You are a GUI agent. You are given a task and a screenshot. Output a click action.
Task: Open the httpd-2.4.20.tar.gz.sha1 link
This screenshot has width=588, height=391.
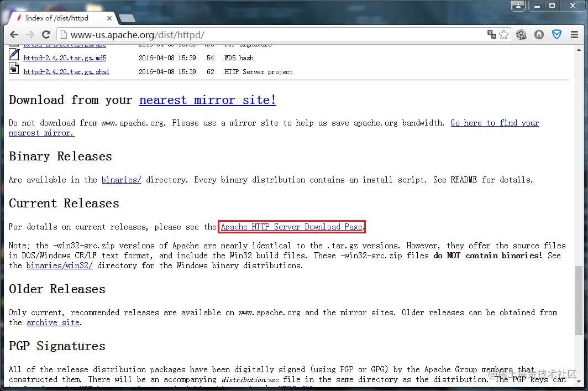(x=66, y=72)
